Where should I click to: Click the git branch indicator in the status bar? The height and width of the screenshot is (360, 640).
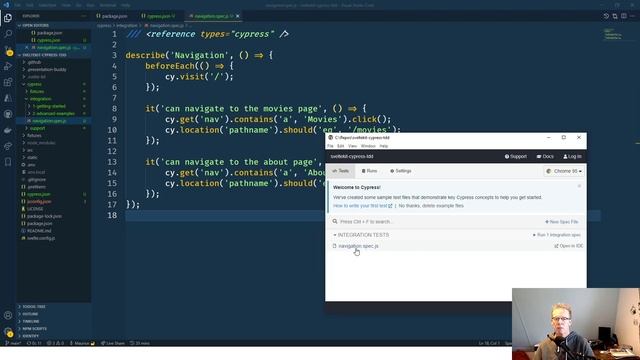click(13, 343)
